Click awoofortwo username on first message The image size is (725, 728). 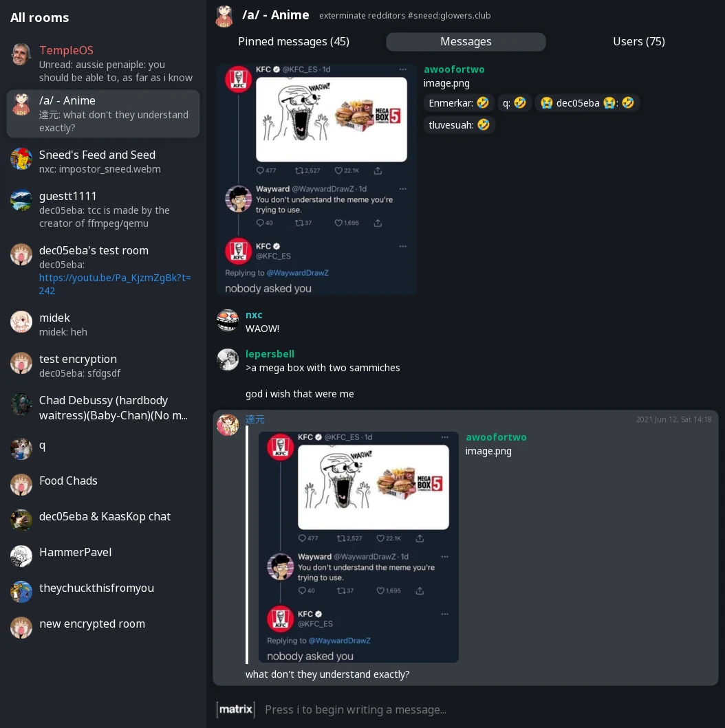[454, 69]
